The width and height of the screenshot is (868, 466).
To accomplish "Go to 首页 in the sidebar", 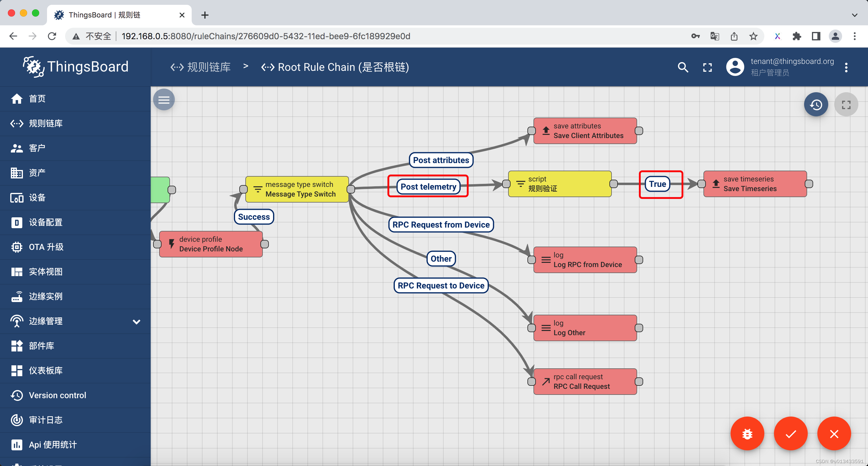I will click(x=75, y=99).
